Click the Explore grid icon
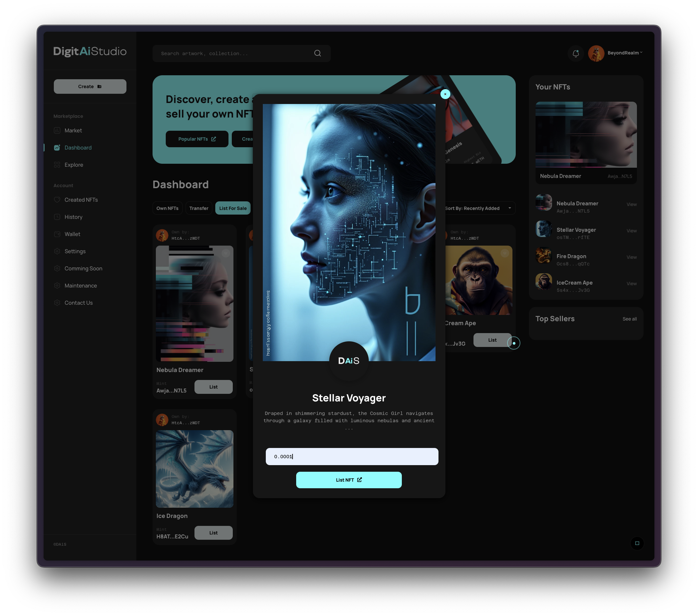 [57, 165]
